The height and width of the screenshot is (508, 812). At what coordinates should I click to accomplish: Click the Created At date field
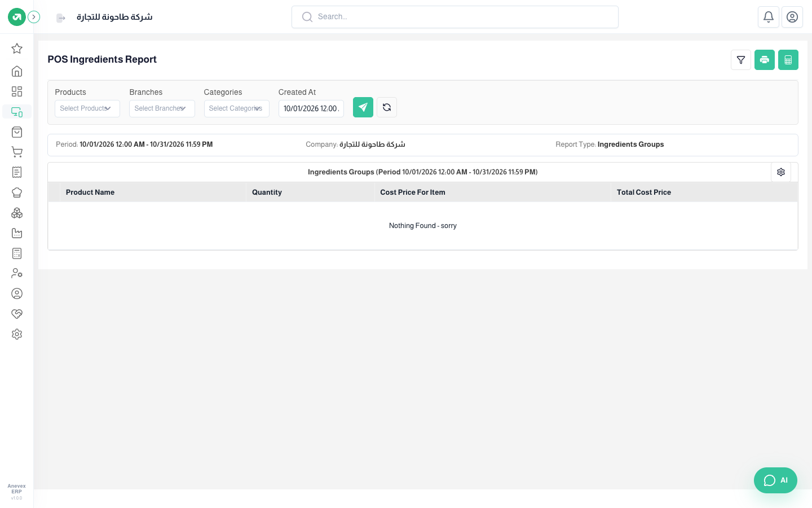pyautogui.click(x=311, y=108)
